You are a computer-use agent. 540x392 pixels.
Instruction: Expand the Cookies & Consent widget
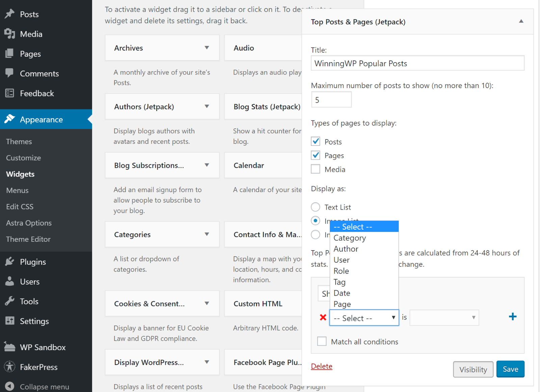(207, 303)
